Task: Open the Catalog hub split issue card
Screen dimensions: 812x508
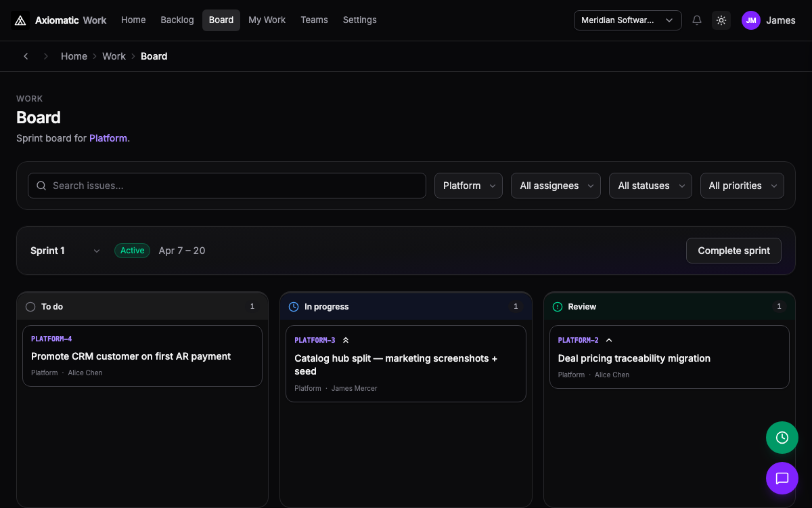Action: (x=406, y=364)
